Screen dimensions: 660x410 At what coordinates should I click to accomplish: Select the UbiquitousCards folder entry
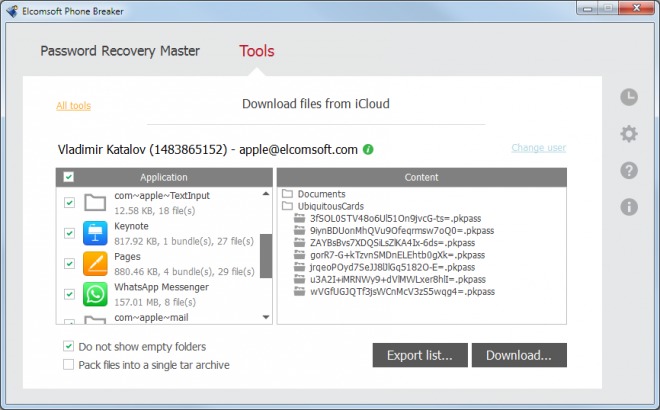pyautogui.click(x=331, y=206)
